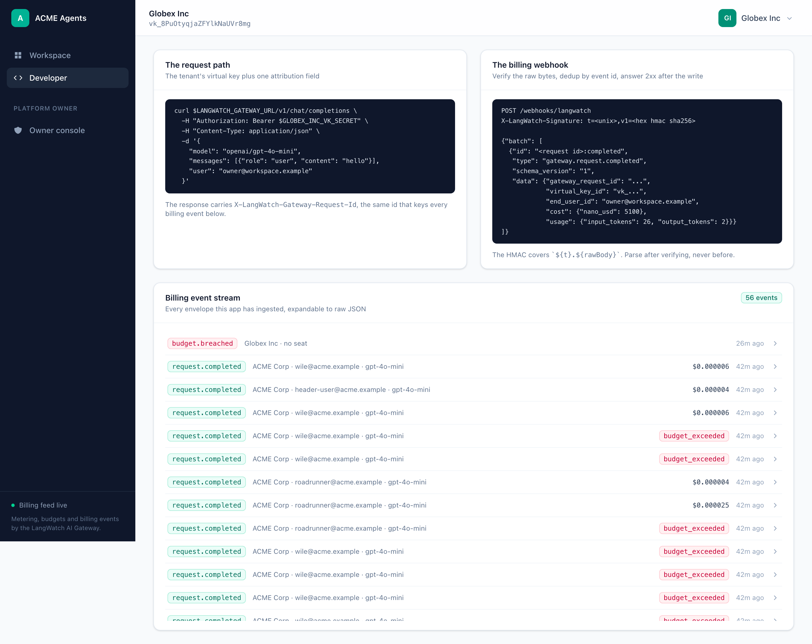This screenshot has width=812, height=644.
Task: Click the Developer code brackets icon
Action: pos(18,78)
